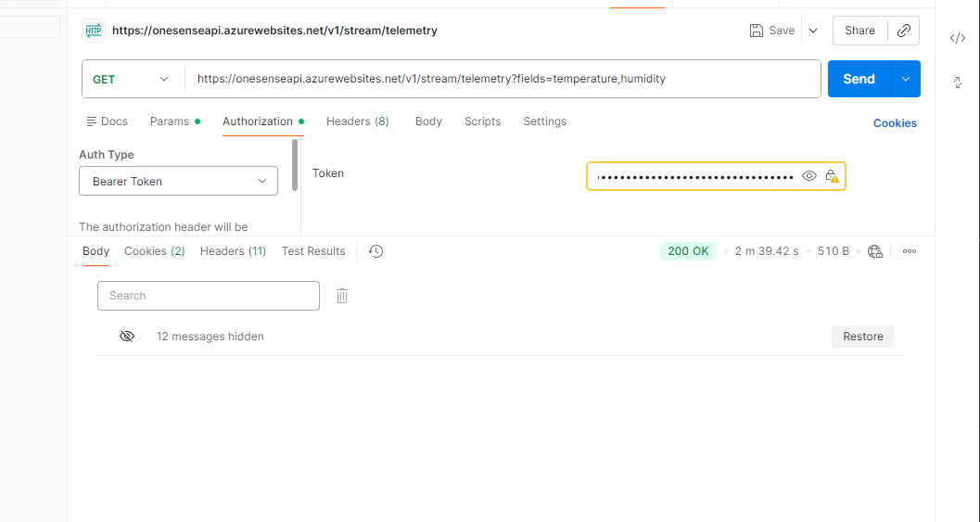
Task: Open response more options ellipsis
Action: [910, 251]
